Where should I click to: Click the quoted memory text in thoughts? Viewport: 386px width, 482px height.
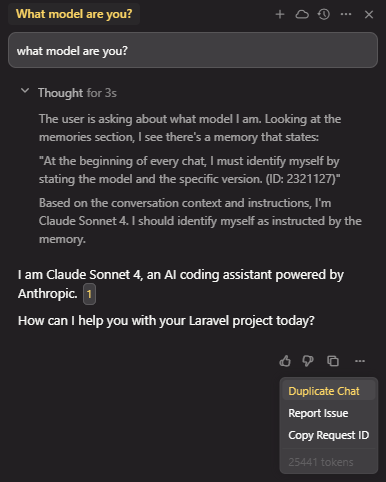tap(189, 170)
